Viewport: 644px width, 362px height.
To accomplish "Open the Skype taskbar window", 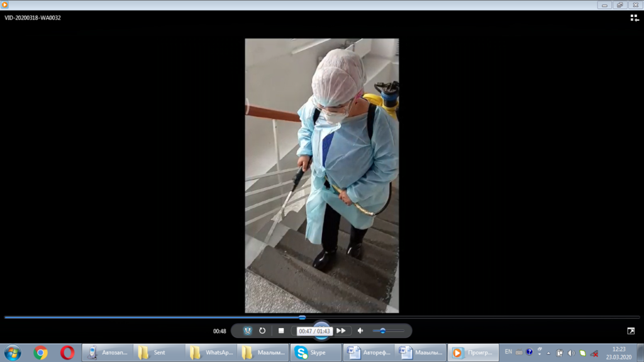I will click(x=316, y=353).
